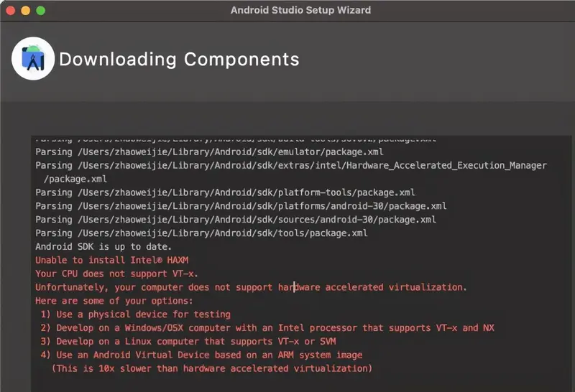Minimize the Setup Wizard window
Viewport: 575px width, 392px height.
25,11
